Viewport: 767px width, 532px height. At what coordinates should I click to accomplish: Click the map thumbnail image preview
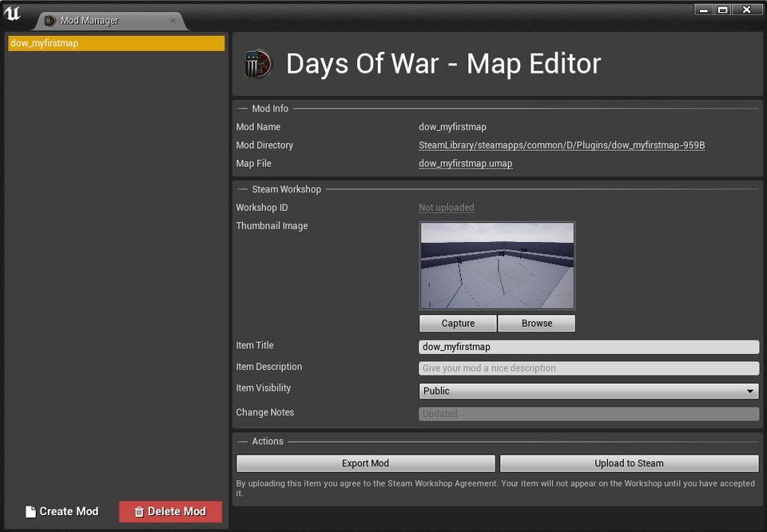pyautogui.click(x=498, y=265)
